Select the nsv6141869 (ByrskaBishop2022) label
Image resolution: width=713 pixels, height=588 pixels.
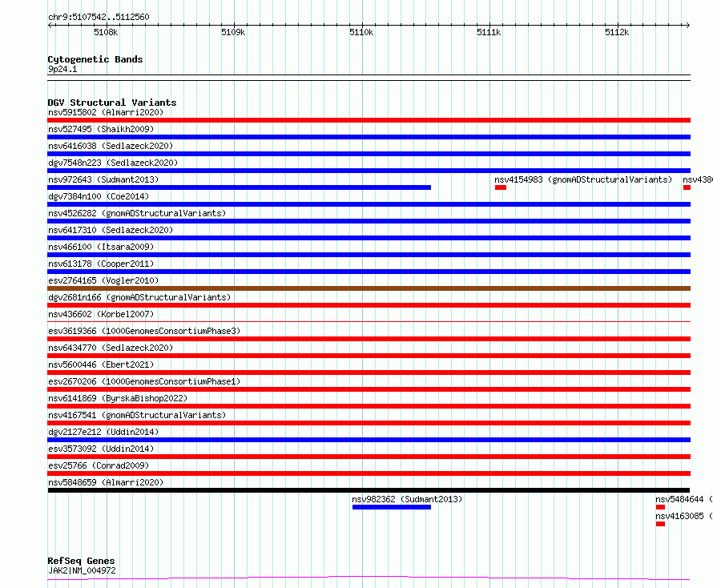pyautogui.click(x=118, y=398)
